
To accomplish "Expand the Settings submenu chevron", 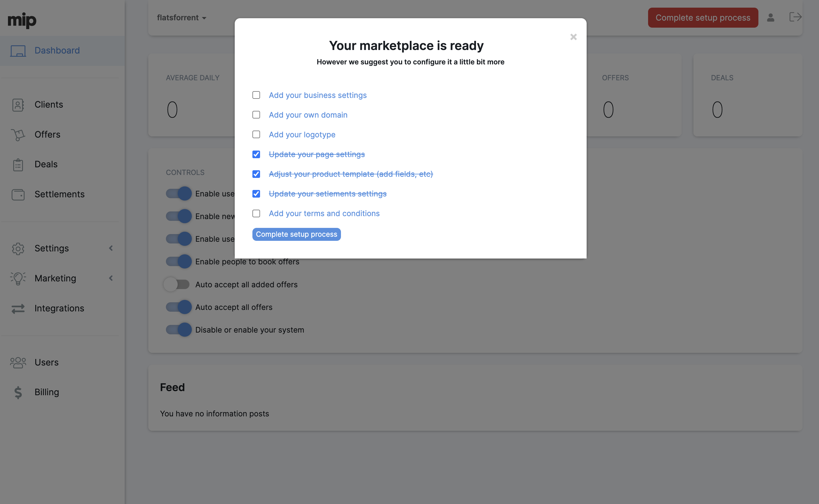I will 111,248.
